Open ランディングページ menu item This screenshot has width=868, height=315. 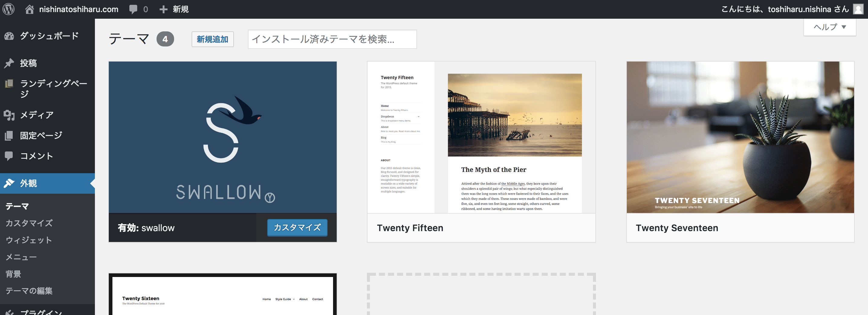[x=53, y=88]
